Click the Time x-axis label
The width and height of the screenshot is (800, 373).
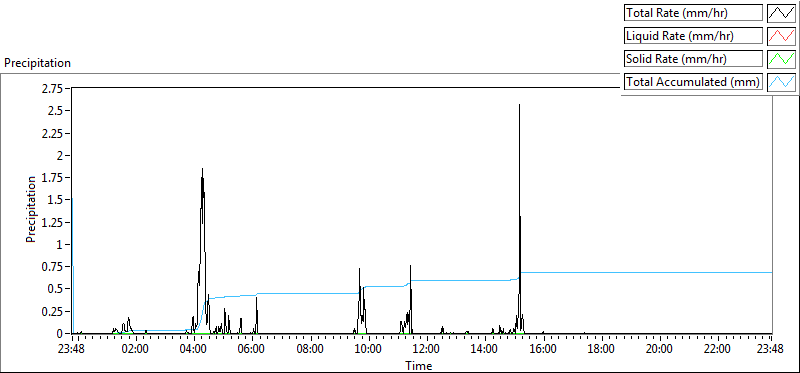click(x=419, y=366)
